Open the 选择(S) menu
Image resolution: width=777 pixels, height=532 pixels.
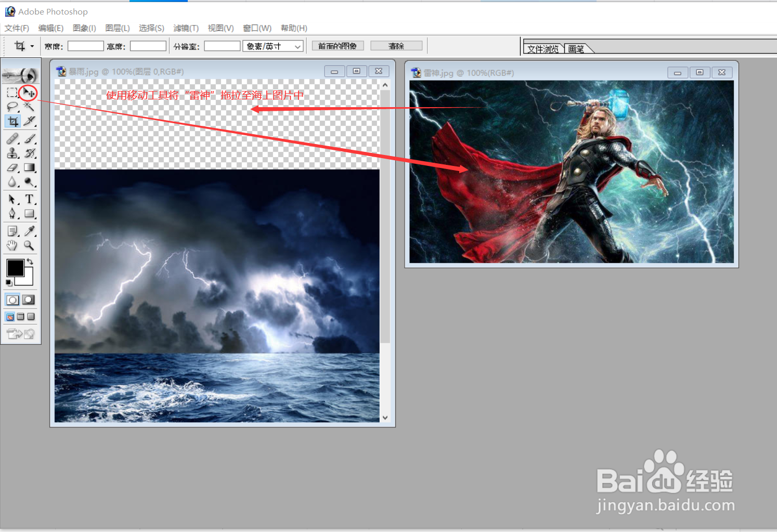pyautogui.click(x=151, y=28)
